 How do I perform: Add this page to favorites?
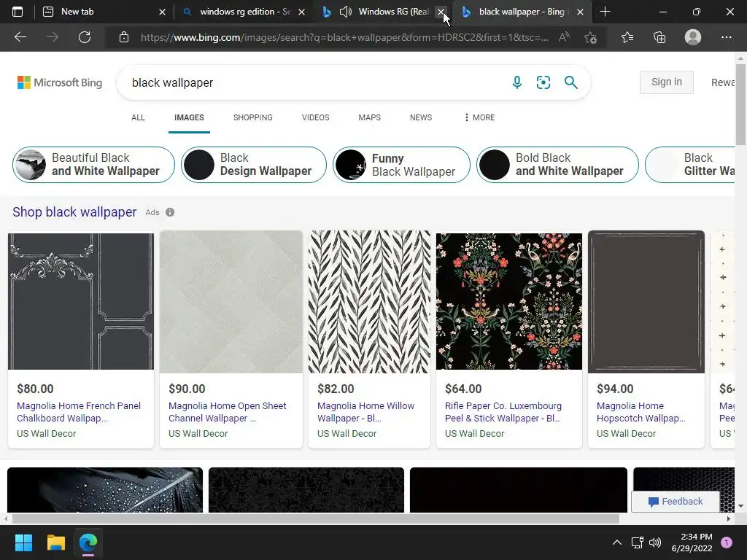point(591,37)
